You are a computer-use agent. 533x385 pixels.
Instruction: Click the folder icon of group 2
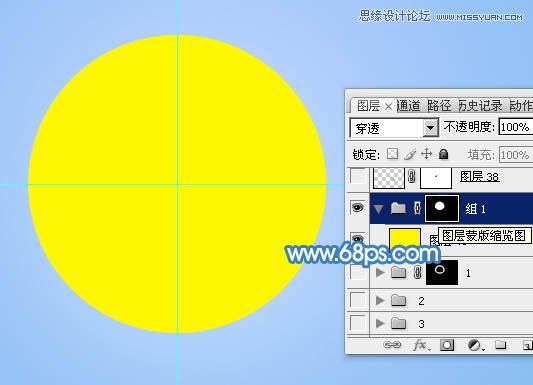[x=398, y=300]
